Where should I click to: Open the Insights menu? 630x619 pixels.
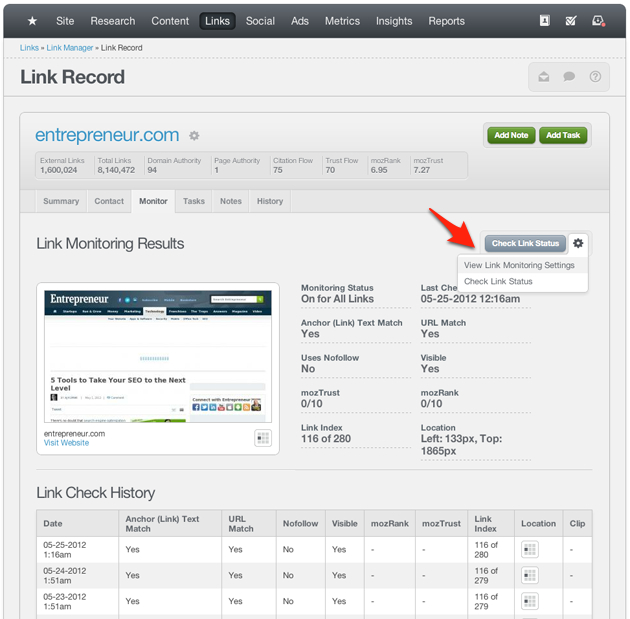pos(394,21)
